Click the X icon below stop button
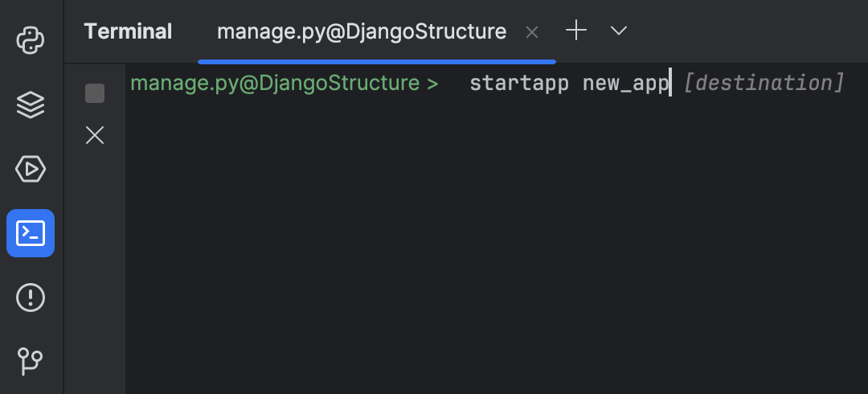 (95, 135)
